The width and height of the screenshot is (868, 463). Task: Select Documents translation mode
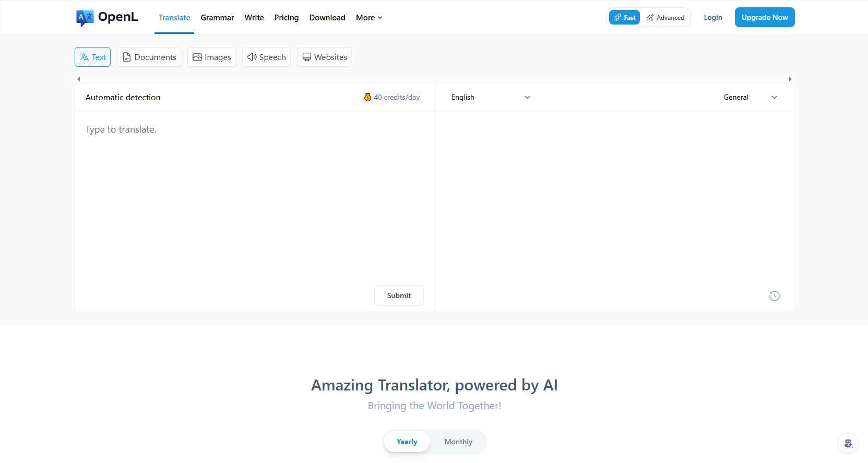pos(149,57)
